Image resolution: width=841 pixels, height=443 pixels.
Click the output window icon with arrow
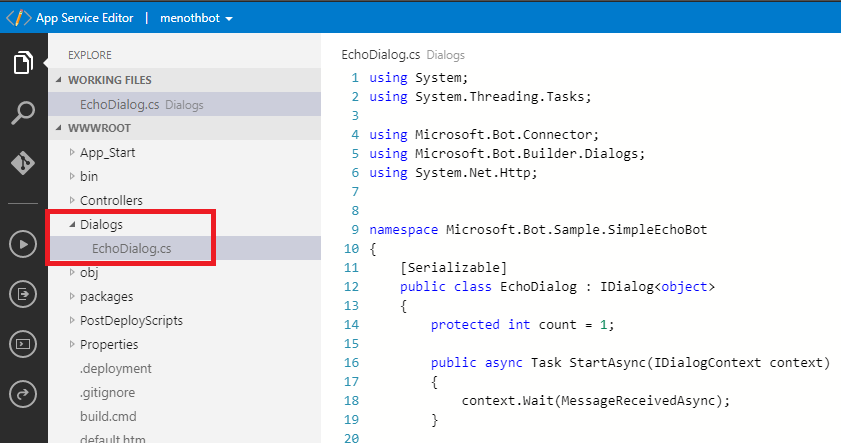pyautogui.click(x=23, y=294)
